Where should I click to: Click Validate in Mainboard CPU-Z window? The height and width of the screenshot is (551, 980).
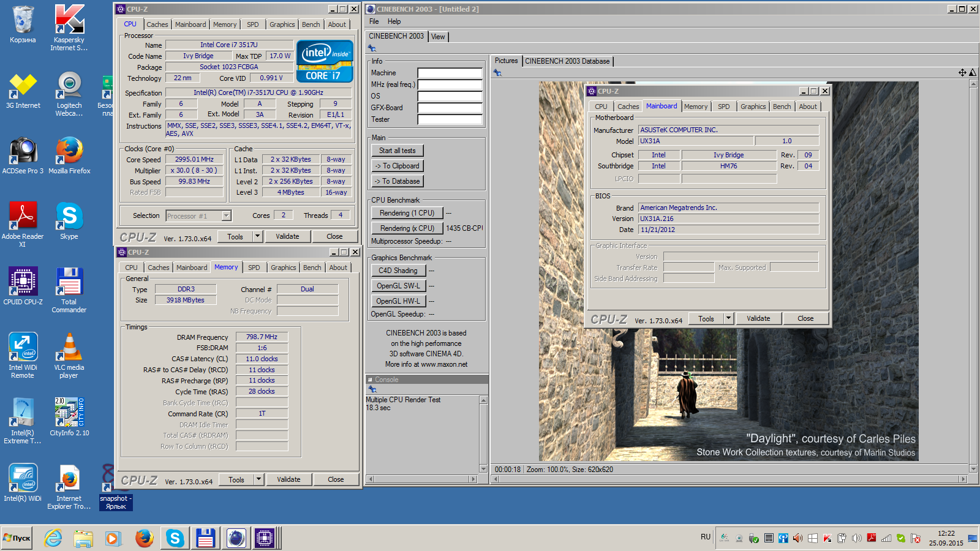tap(758, 318)
